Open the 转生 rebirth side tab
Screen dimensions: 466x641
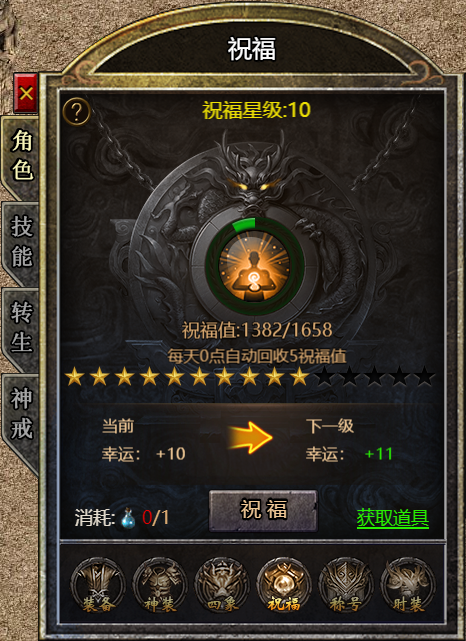(x=21, y=328)
